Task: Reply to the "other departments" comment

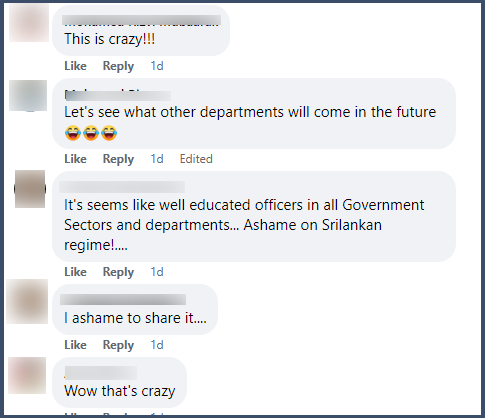Action: coord(118,159)
